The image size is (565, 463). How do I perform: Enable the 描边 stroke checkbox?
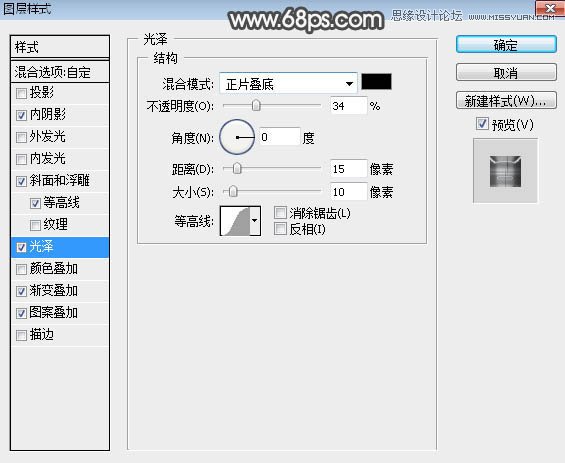[x=21, y=335]
